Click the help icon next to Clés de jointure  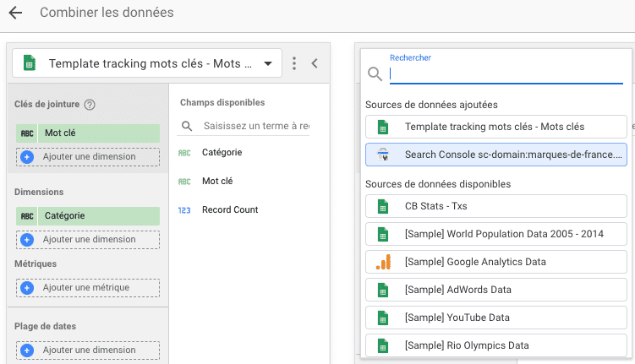pos(90,105)
